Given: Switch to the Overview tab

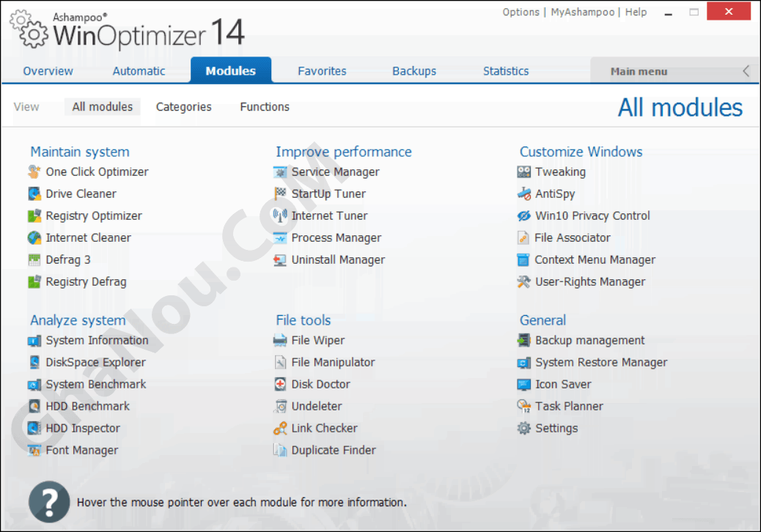Looking at the screenshot, I should pos(48,71).
